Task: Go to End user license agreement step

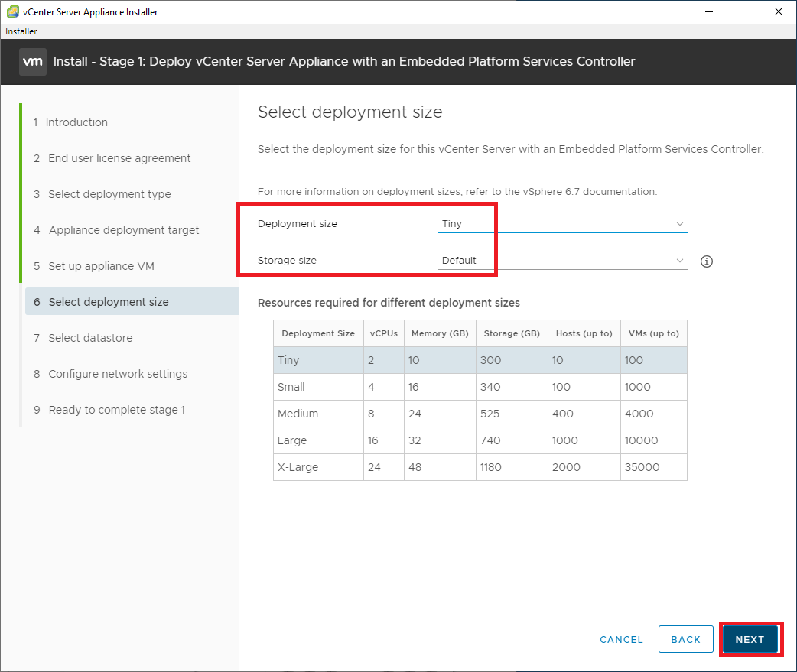Action: pos(119,158)
